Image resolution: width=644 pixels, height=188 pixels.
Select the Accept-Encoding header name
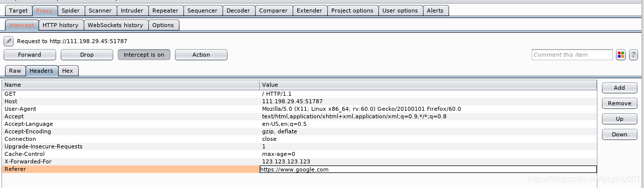coord(28,131)
